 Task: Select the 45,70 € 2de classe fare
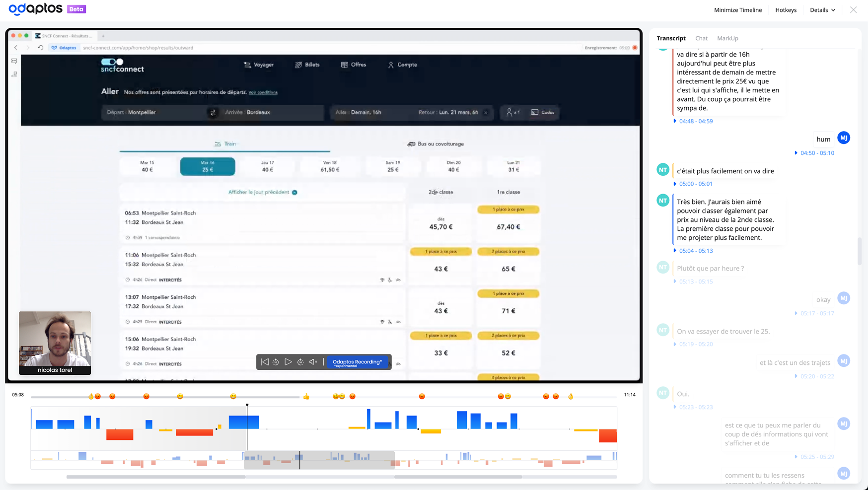(x=441, y=223)
